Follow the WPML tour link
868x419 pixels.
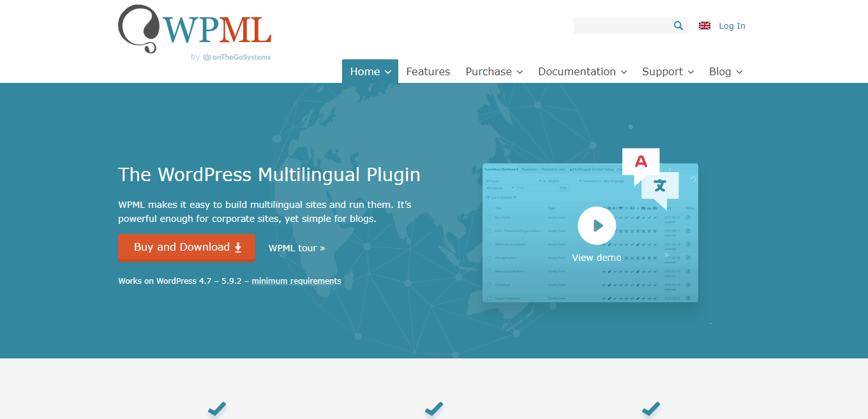[297, 248]
